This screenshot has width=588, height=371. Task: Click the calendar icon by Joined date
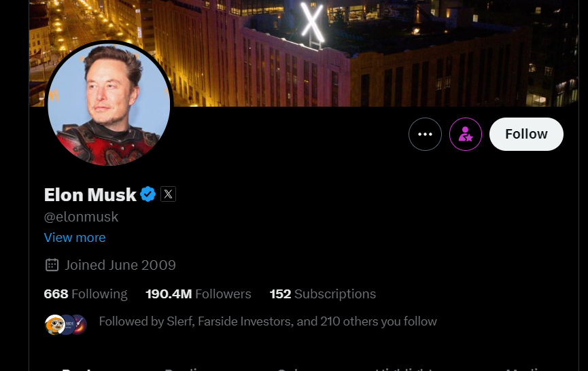52,265
